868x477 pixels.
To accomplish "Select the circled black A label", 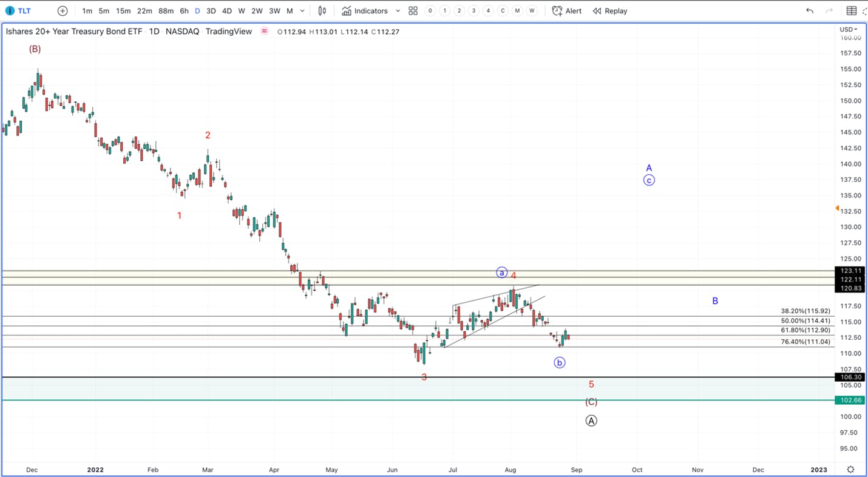I will click(591, 421).
